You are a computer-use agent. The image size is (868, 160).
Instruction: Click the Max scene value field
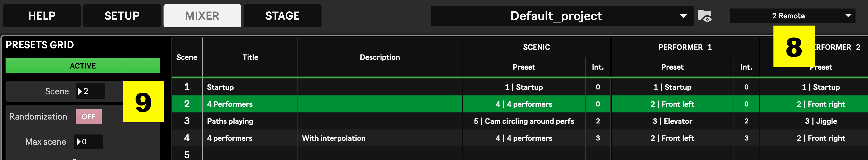[89, 142]
